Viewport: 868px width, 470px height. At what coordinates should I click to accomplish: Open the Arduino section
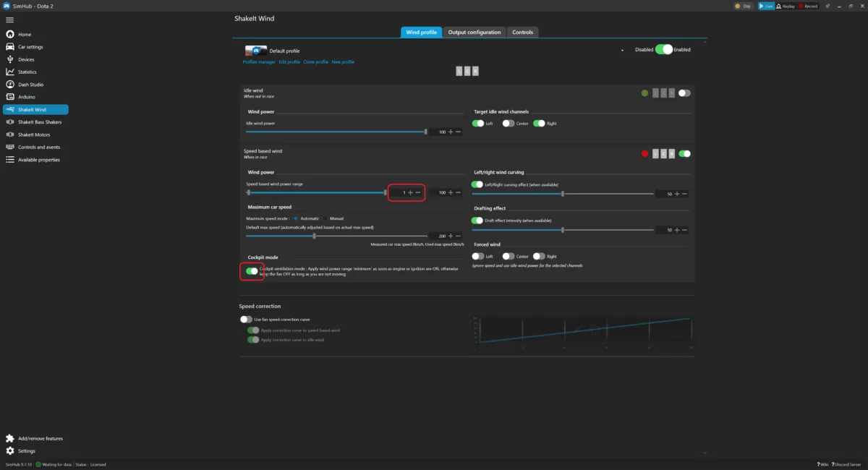tap(26, 97)
